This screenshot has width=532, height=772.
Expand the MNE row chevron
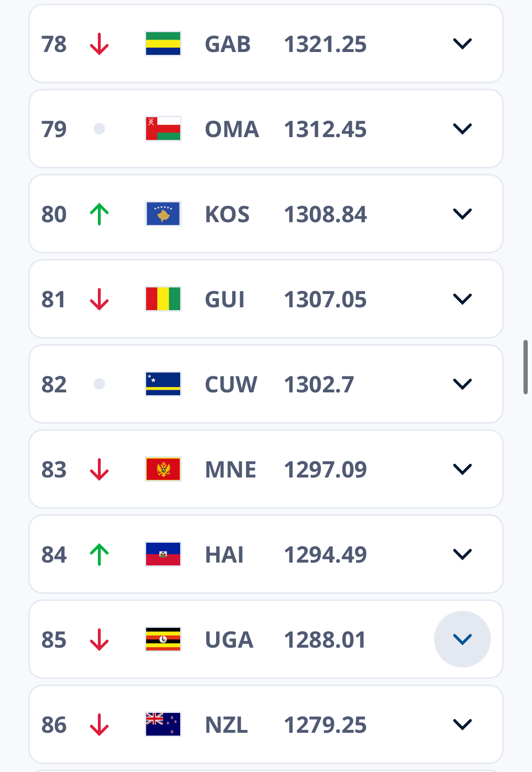462,469
